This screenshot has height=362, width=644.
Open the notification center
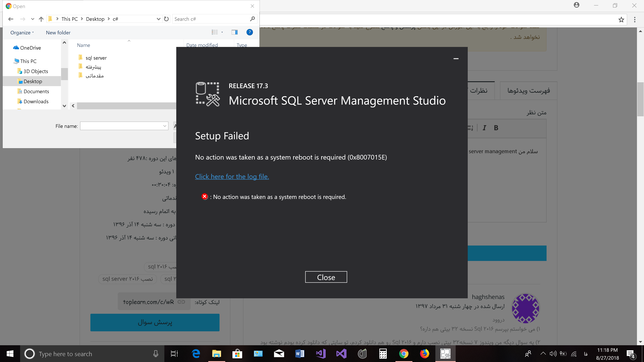pos(631,354)
